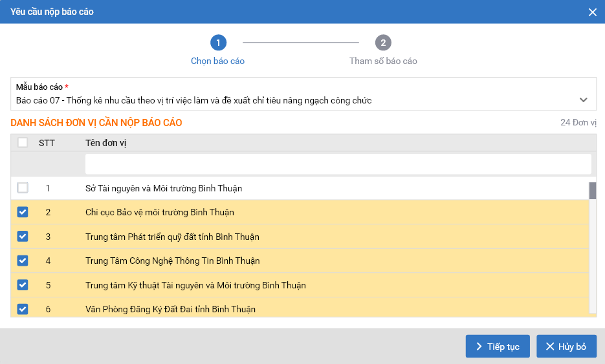
Task: Click the STT column header
Action: tap(47, 143)
